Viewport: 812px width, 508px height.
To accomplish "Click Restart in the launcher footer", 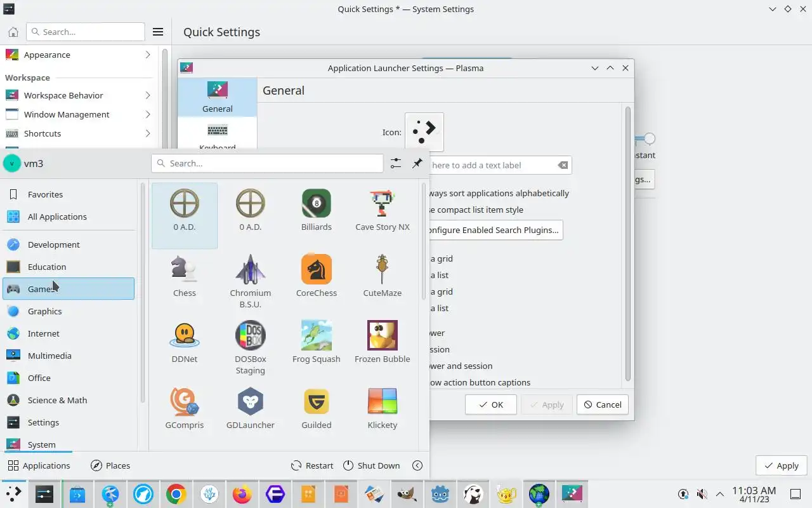I will [x=312, y=465].
